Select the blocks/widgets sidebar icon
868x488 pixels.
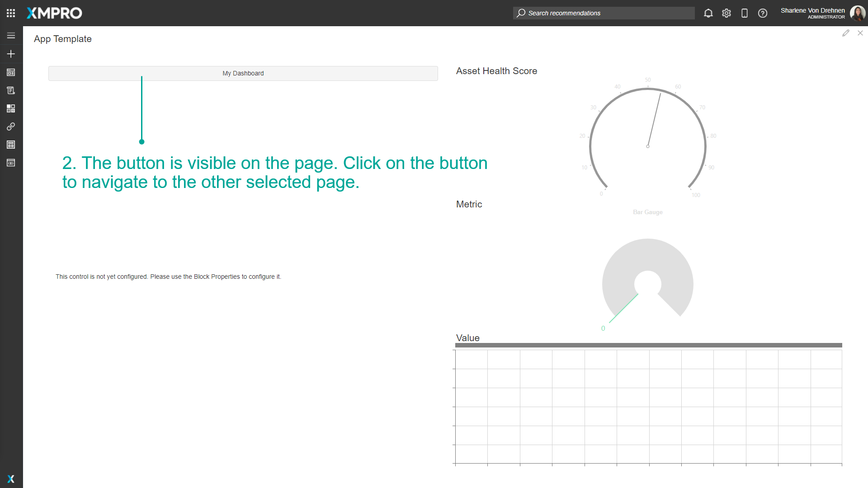(11, 108)
